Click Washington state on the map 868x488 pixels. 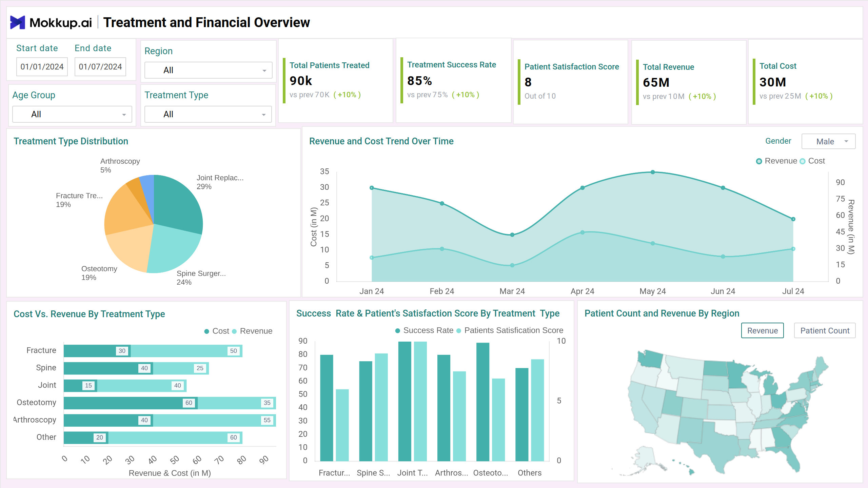650,359
